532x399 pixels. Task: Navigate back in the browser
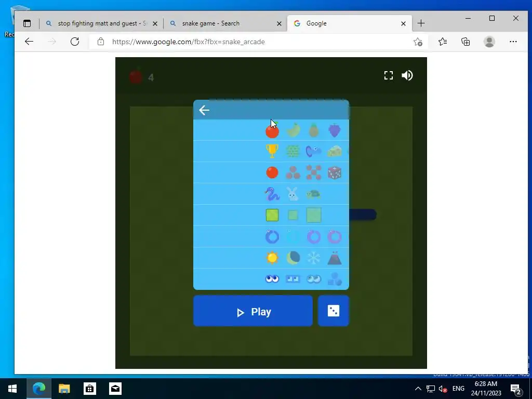(29, 42)
